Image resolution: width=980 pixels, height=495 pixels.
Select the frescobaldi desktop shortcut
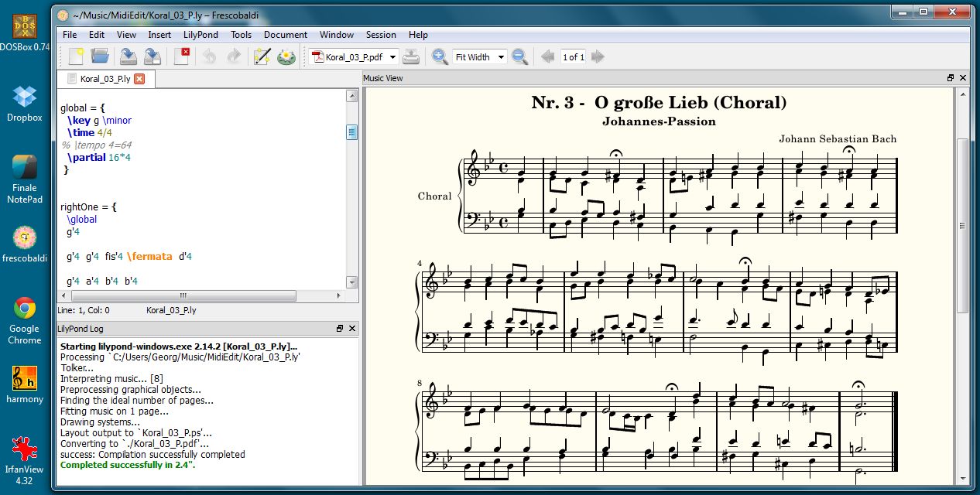point(24,244)
